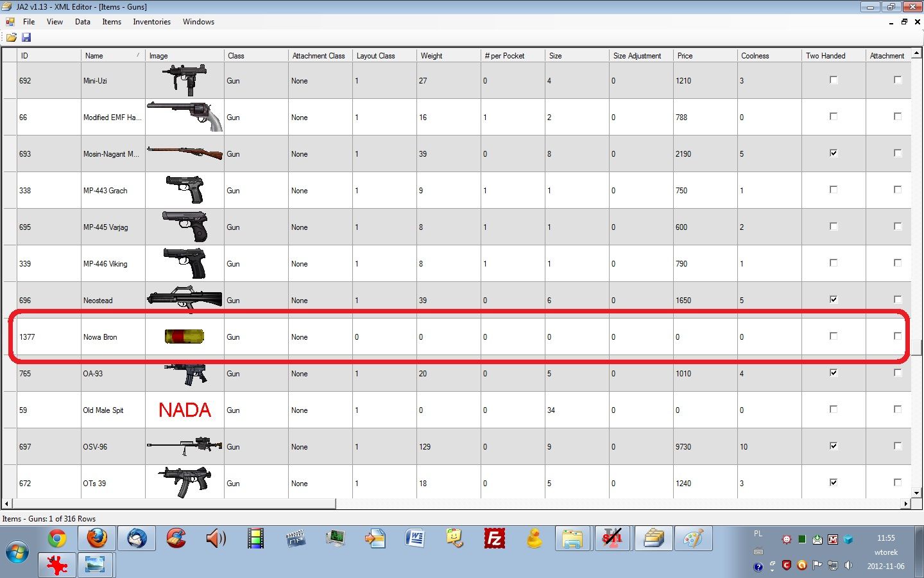Click the Price column header
The height and width of the screenshot is (578, 924).
704,56
